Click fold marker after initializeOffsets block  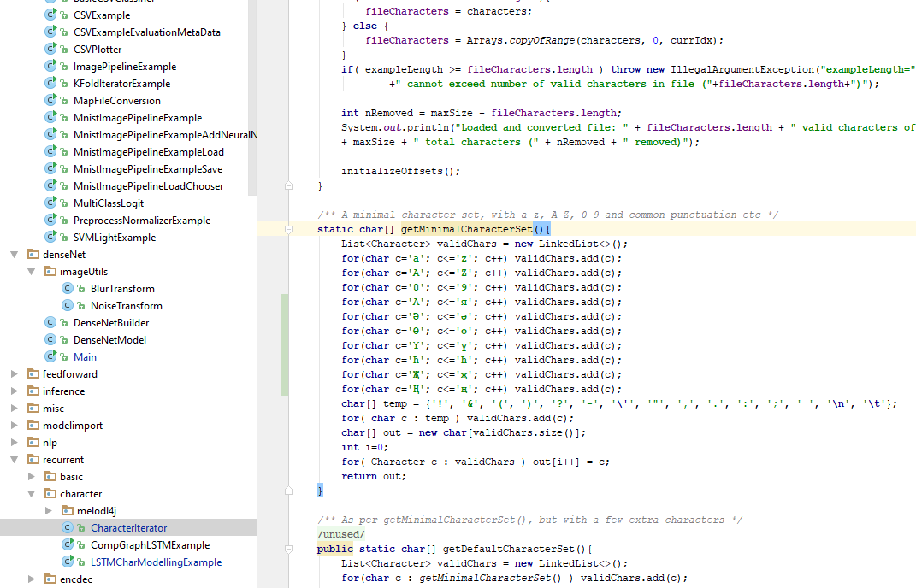click(x=288, y=185)
